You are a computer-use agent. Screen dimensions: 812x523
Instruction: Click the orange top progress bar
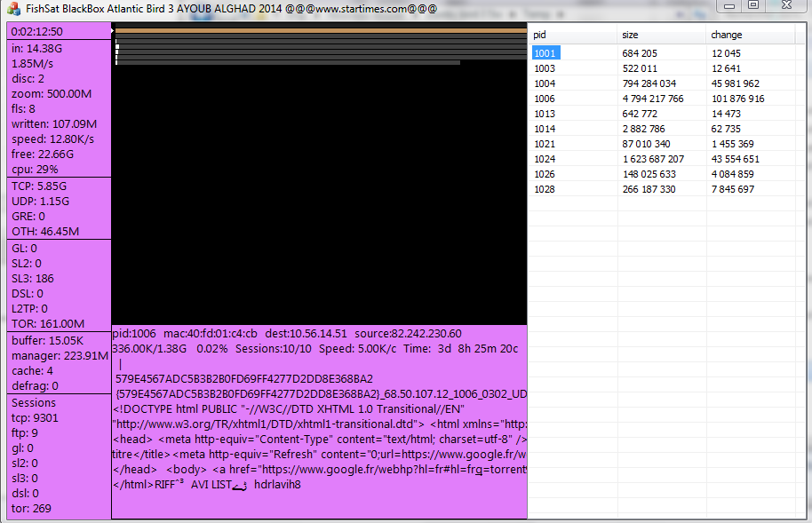point(320,31)
